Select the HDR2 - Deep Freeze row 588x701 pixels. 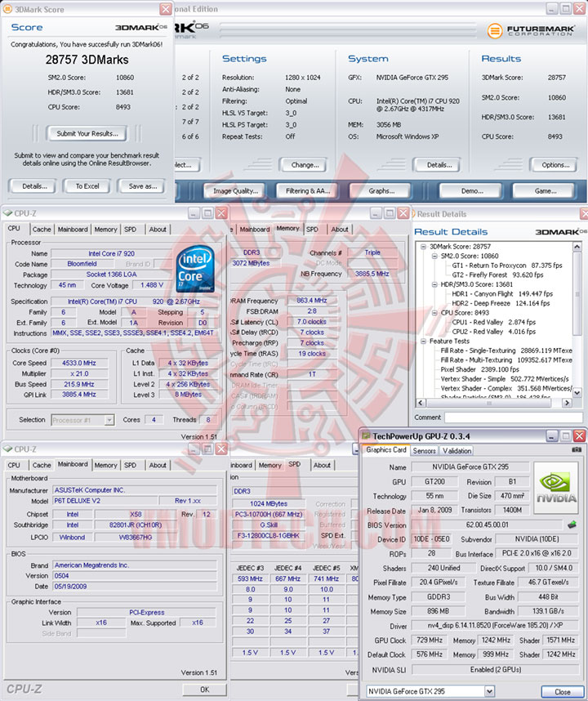click(x=501, y=303)
